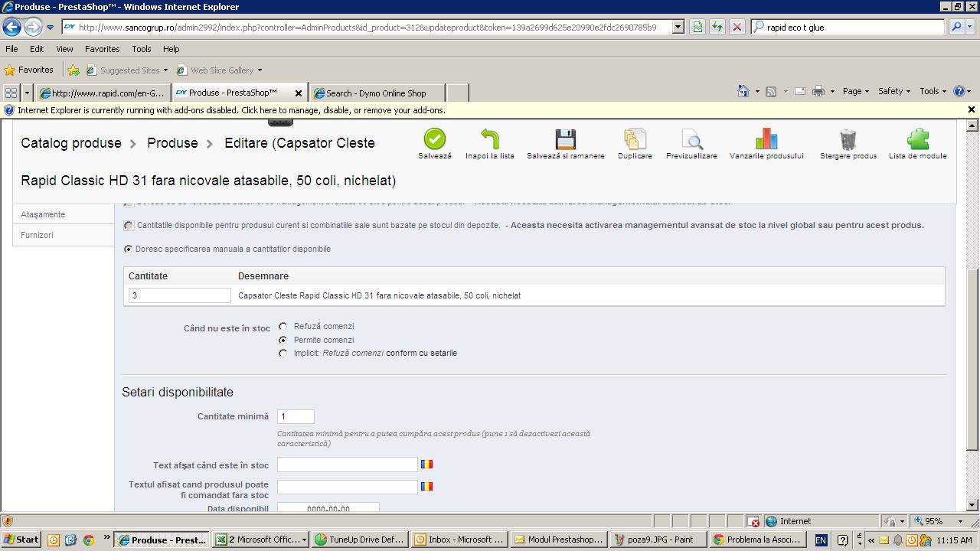Open the search provider dropdown arrow
Screen dimensions: 980x551
point(971,27)
